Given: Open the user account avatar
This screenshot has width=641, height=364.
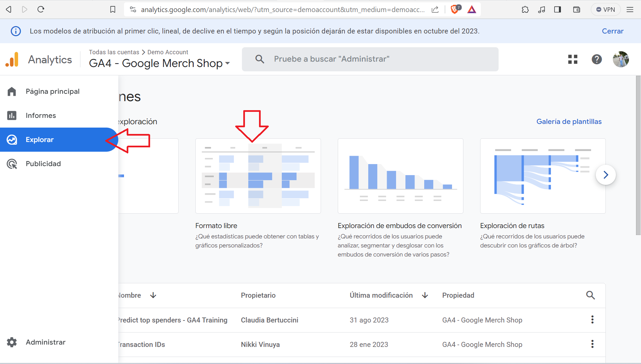Looking at the screenshot, I should [621, 59].
